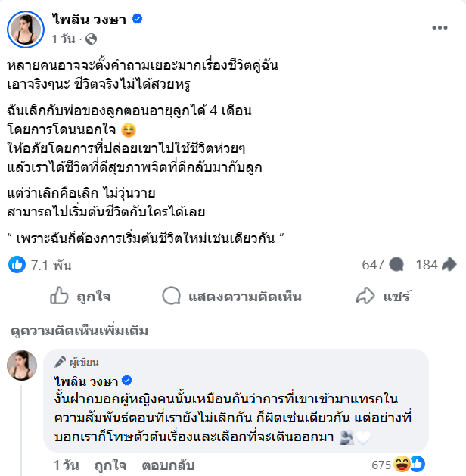Image resolution: width=466 pixels, height=476 pixels.
Task: Click the blue like reaction icon
Action: [x=17, y=264]
